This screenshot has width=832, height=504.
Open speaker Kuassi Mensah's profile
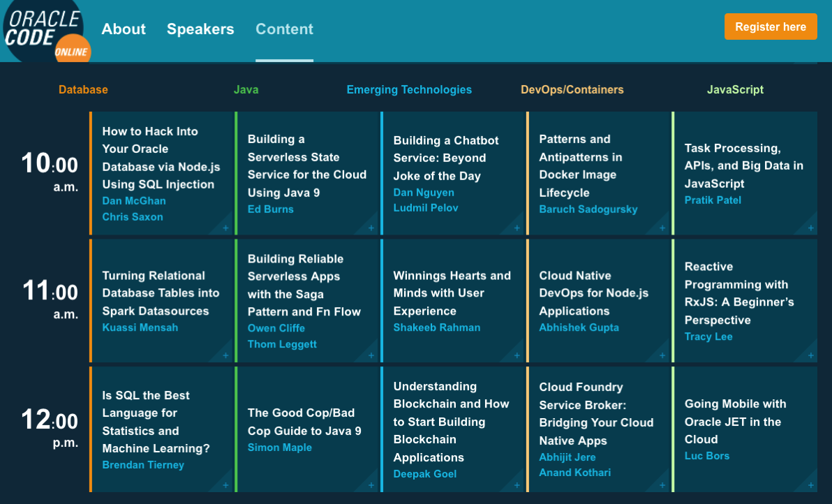140,327
